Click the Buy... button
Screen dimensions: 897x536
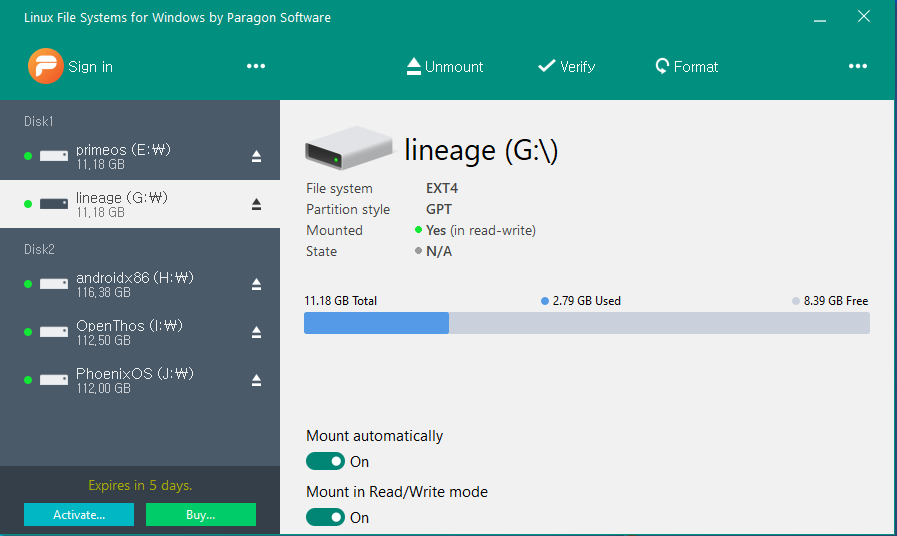(x=201, y=514)
